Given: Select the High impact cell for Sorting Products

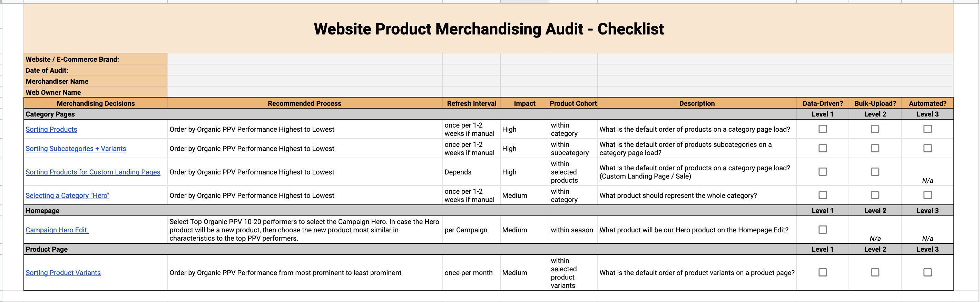Looking at the screenshot, I should [525, 130].
